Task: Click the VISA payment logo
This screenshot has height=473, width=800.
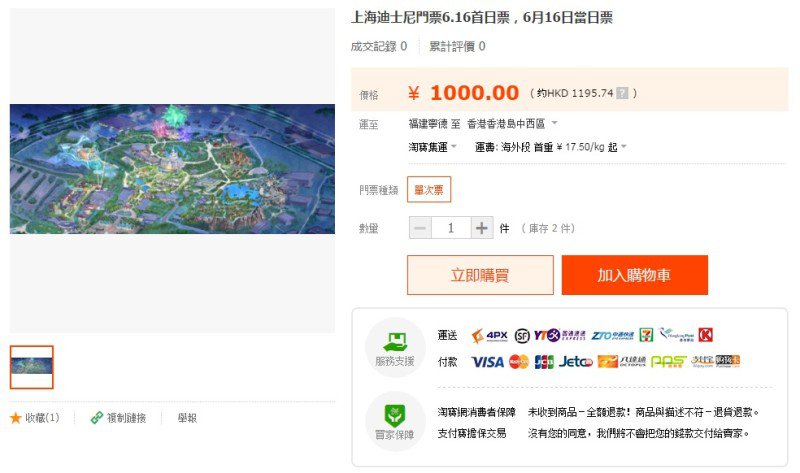Action: (x=488, y=362)
